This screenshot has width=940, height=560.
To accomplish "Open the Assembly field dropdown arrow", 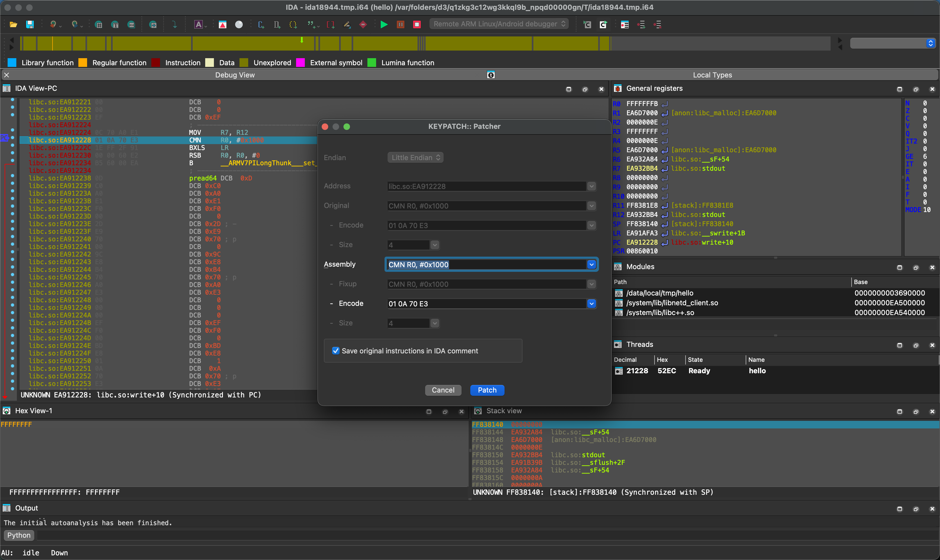I will pyautogui.click(x=591, y=265).
